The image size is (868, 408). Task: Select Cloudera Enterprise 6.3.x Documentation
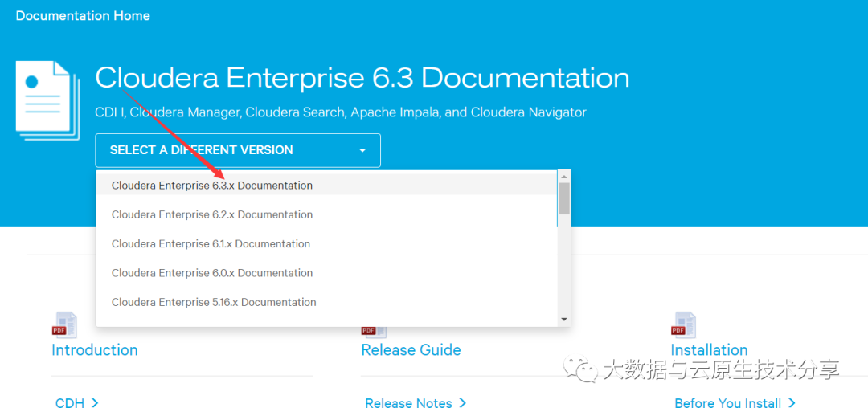[212, 186]
